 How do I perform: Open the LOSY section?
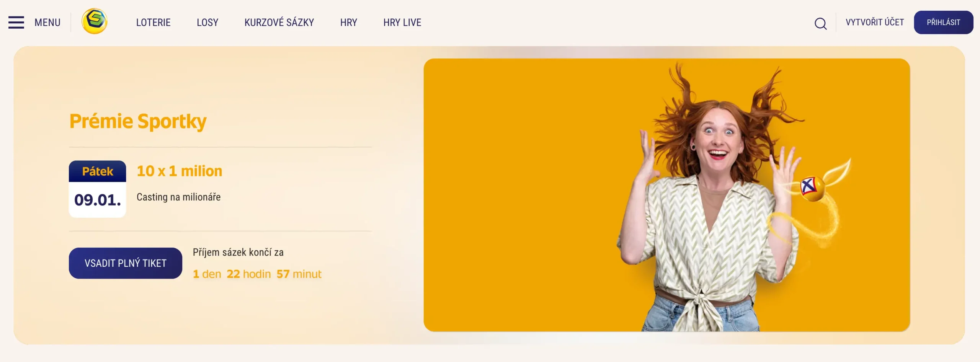207,23
